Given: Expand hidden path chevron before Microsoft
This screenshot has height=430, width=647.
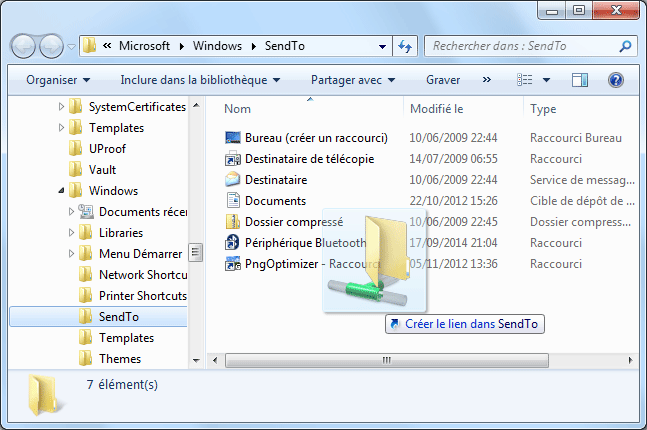Looking at the screenshot, I should (107, 45).
